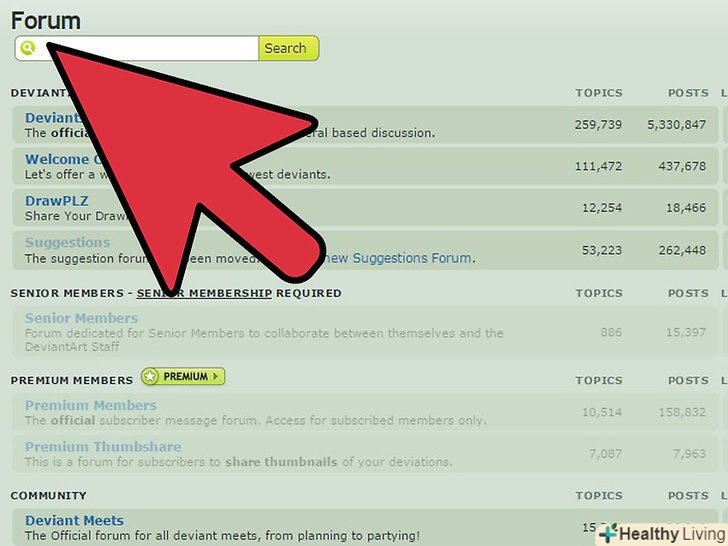Select the 18,466 posts count
This screenshot has height=546, width=728.
coord(686,208)
